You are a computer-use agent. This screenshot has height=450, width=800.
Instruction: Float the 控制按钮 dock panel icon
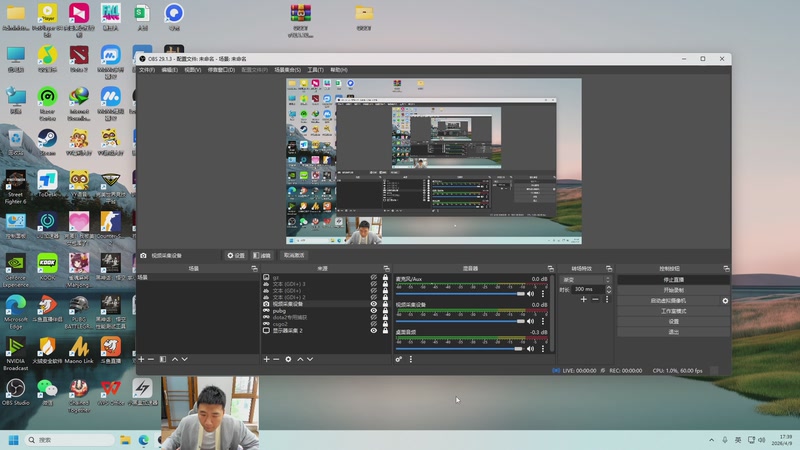(x=726, y=268)
